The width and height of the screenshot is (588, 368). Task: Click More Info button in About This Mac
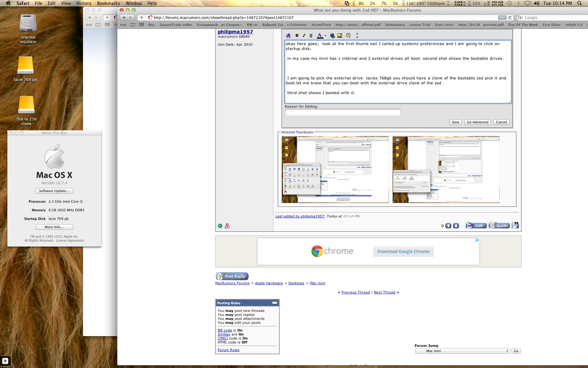[54, 227]
